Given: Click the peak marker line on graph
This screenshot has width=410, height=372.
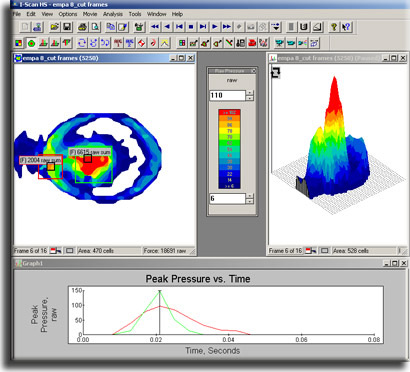Looking at the screenshot, I should coord(160,312).
